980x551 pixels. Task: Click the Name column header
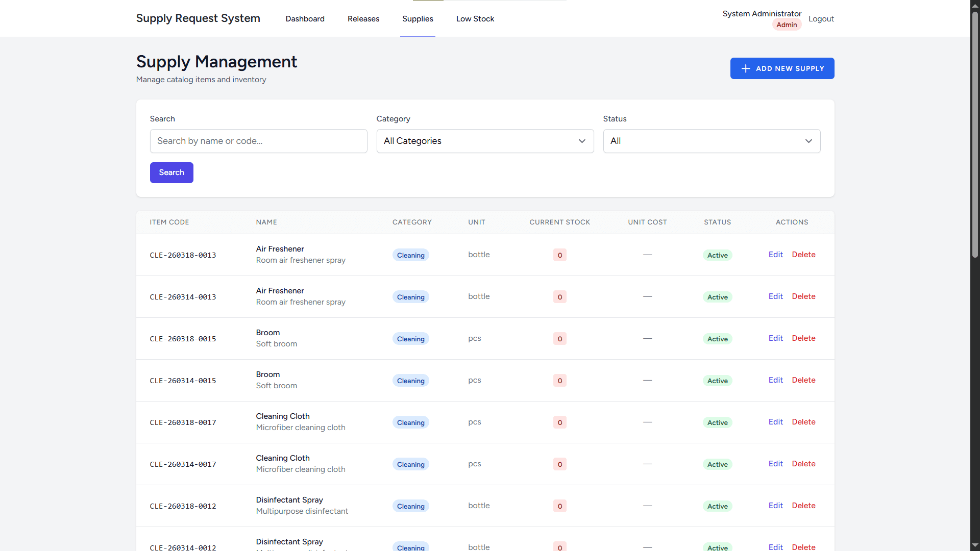click(266, 222)
